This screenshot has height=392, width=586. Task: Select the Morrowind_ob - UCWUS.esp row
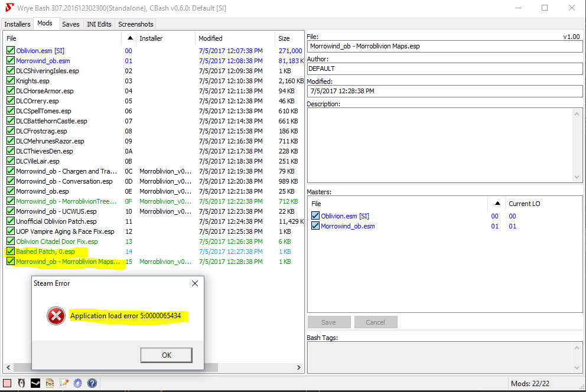pyautogui.click(x=154, y=211)
